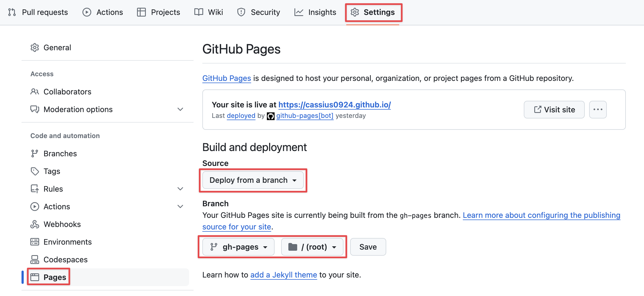The image size is (644, 296).
Task: Click the Settings gear icon in the top bar
Action: (x=355, y=12)
